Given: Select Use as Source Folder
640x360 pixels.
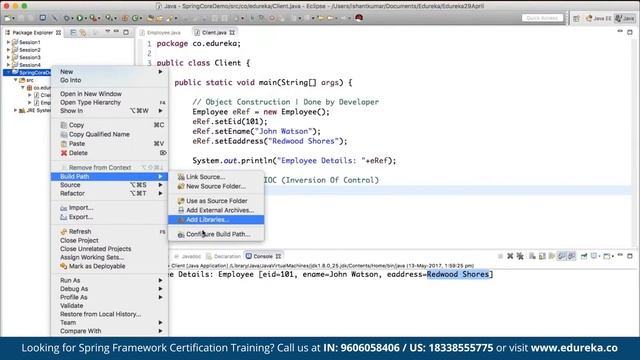Looking at the screenshot, I should pos(216,201).
